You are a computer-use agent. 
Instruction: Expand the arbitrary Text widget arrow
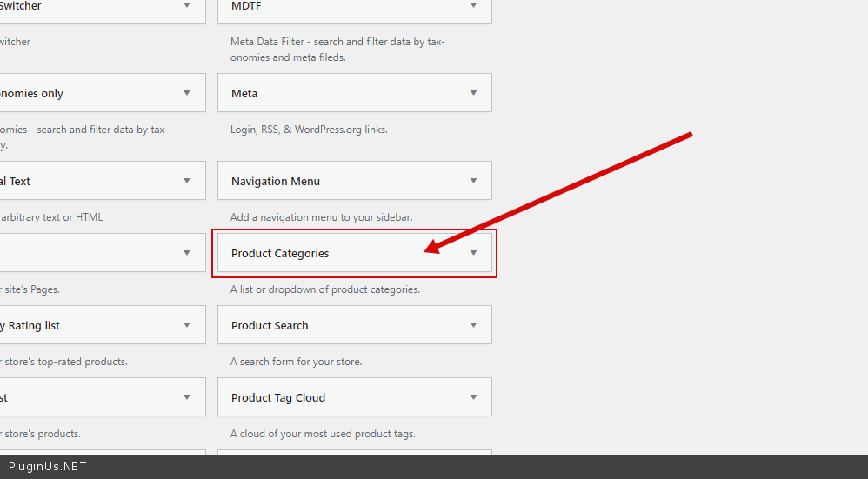(187, 181)
